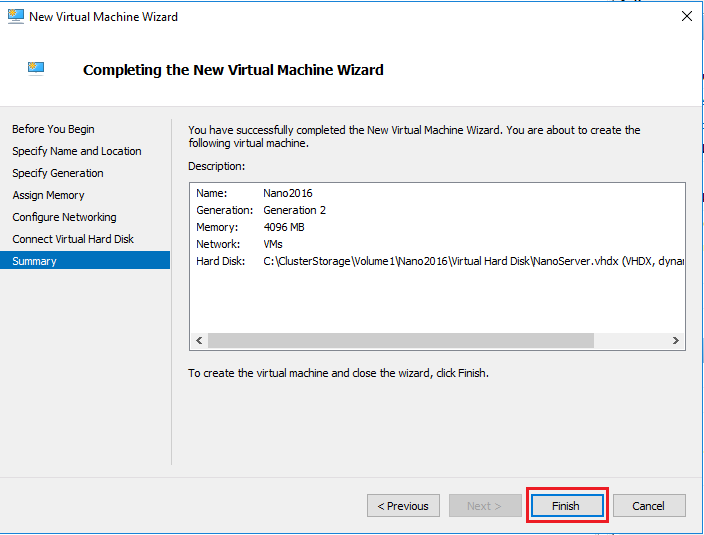Click the horizontal scrollbar thumb in the Description box

tap(400, 341)
